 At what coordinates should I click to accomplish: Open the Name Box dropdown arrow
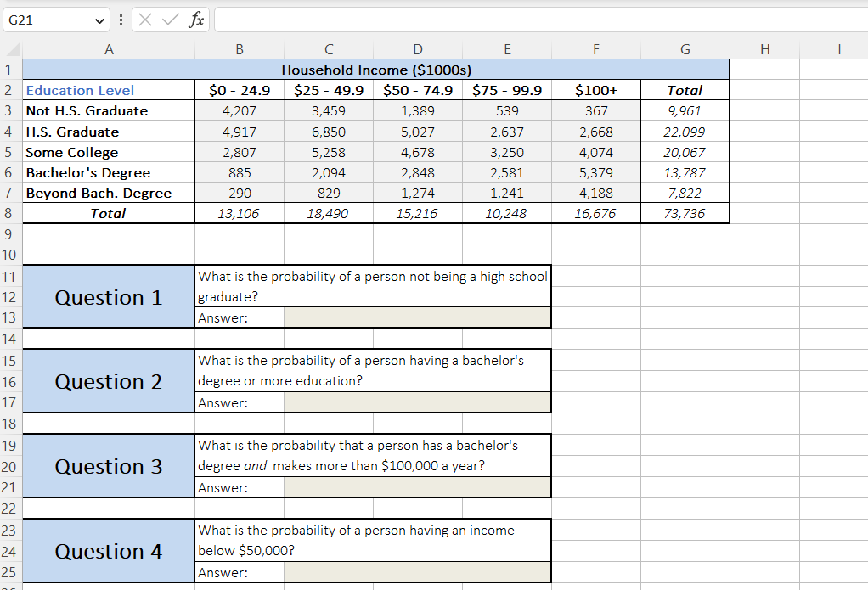tap(99, 20)
